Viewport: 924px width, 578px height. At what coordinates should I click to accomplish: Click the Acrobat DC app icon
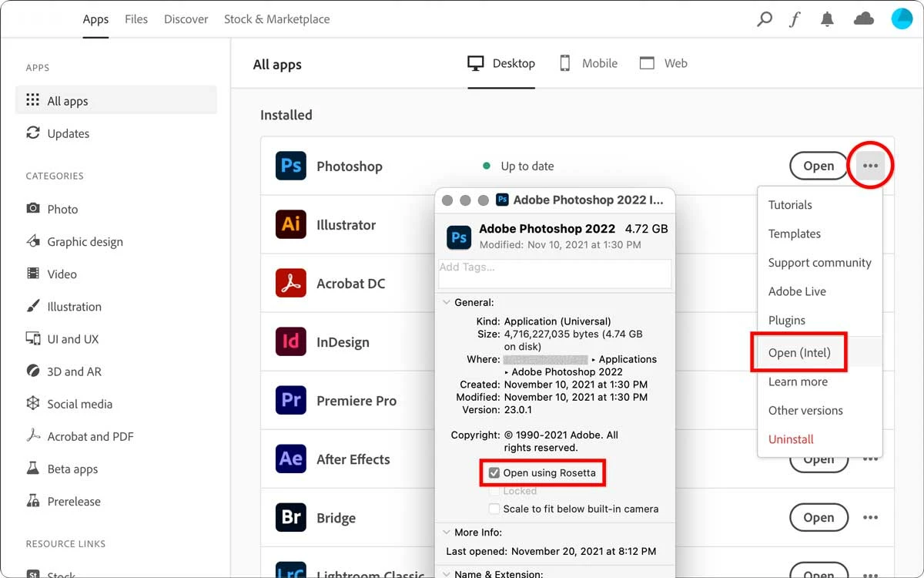[x=291, y=283]
